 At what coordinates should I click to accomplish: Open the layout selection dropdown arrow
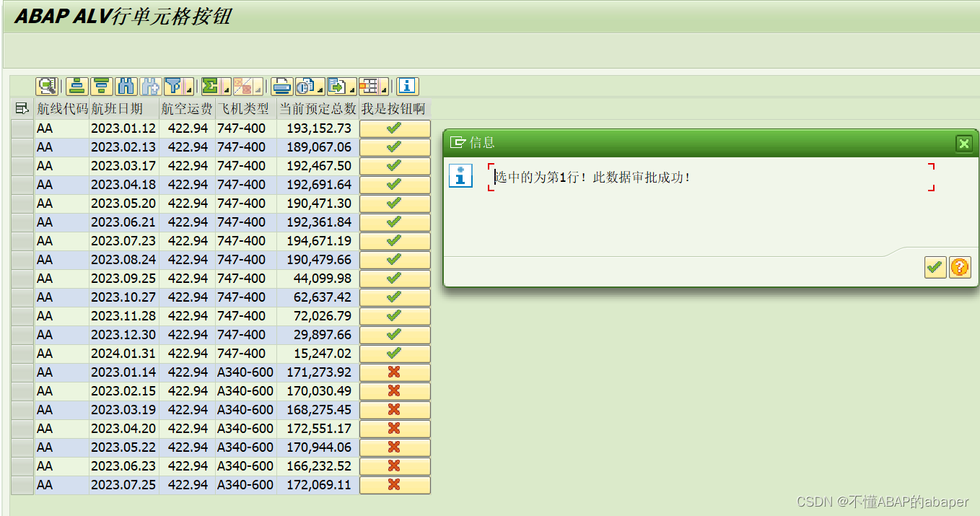[385, 90]
